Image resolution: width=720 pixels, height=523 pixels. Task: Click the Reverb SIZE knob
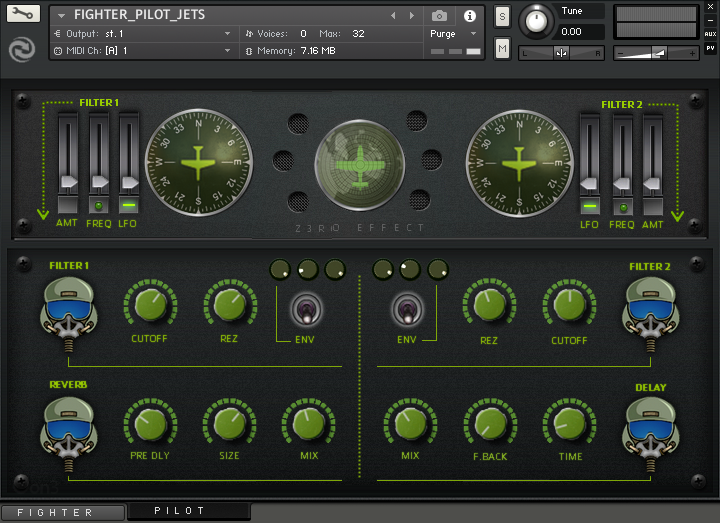point(230,424)
